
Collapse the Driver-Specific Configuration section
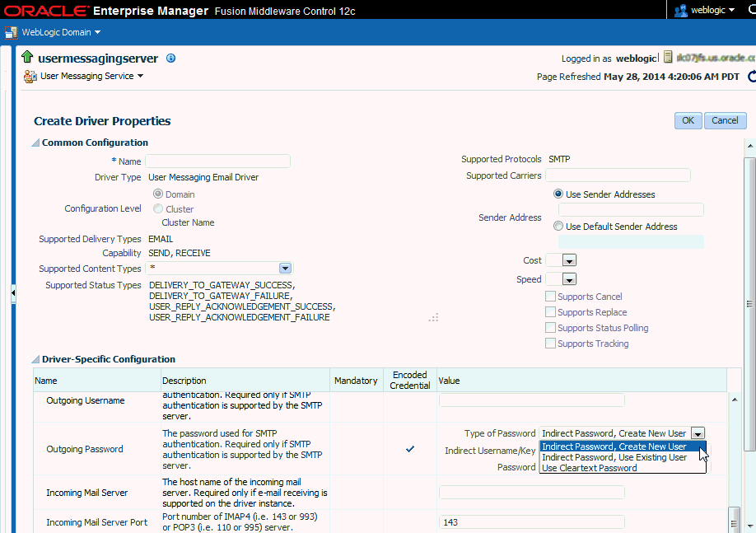(x=35, y=359)
